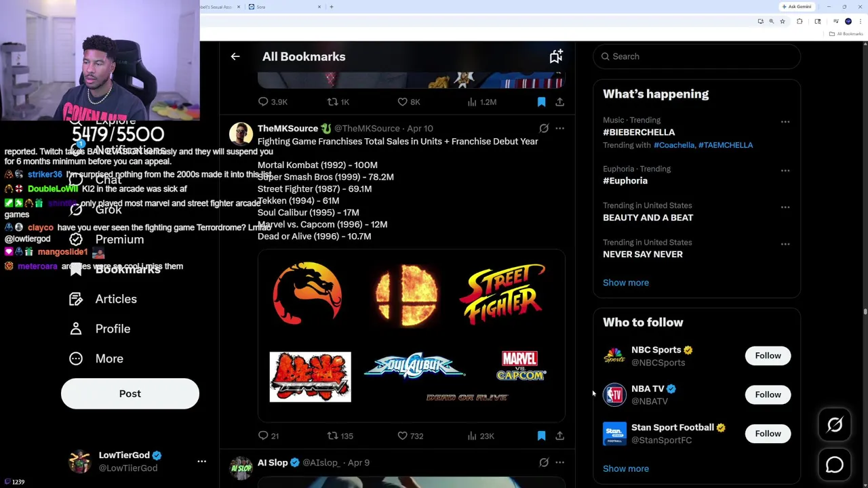Screen dimensions: 868x488
Task: Open a new browser tab
Action: (x=332, y=7)
